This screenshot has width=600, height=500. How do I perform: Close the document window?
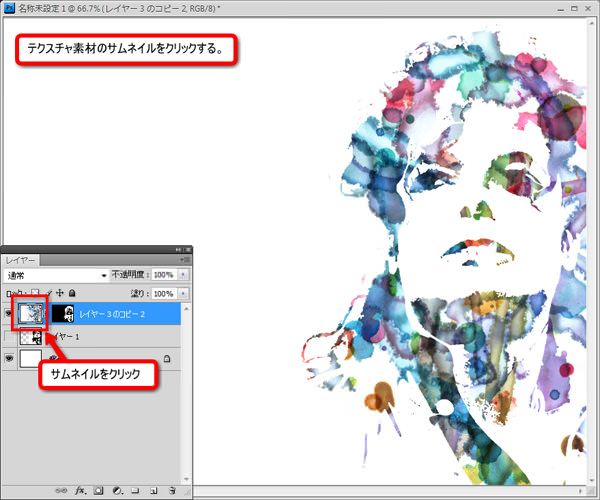pos(588,8)
